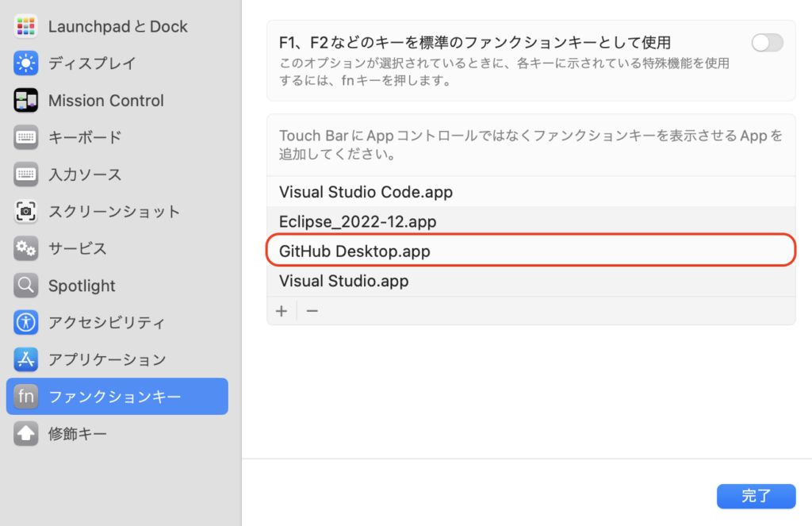Open the 修飾キー sidebar label
812x526 pixels.
click(77, 434)
